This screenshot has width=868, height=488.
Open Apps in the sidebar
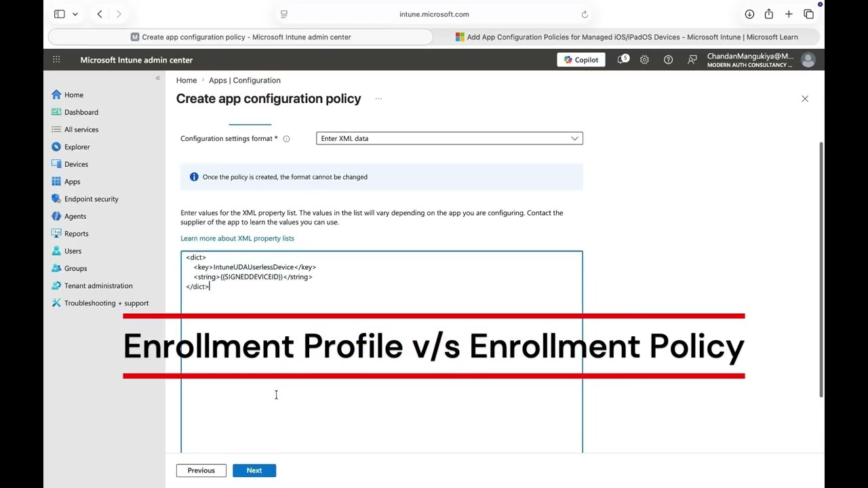[66, 182]
